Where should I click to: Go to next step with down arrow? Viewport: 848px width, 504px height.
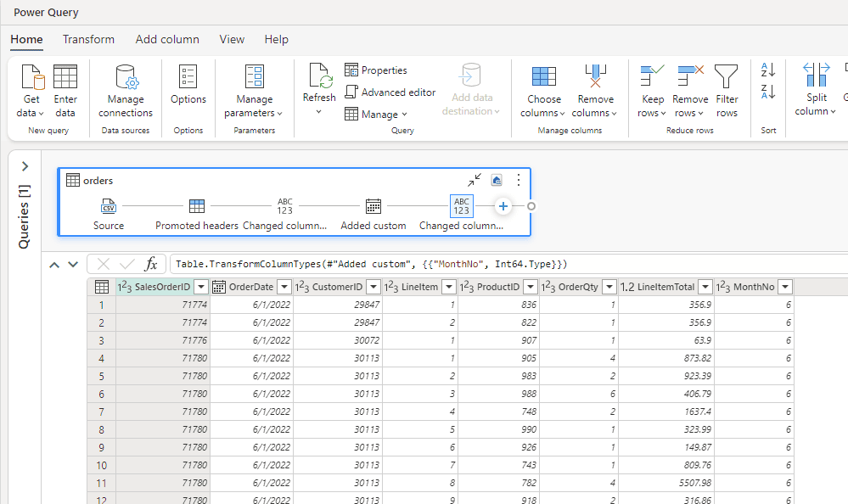click(x=73, y=265)
